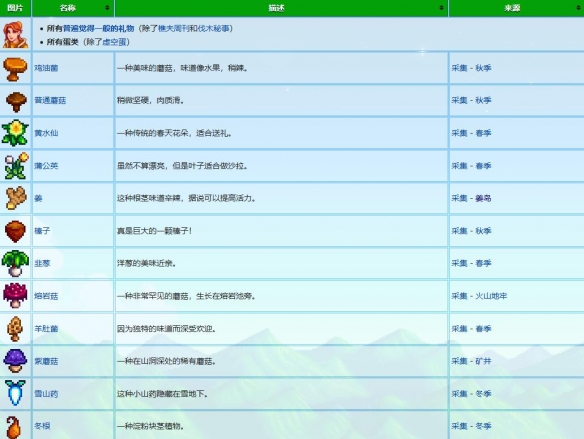The height and width of the screenshot is (439, 584).
Task: Click the magma cap mushroom icon (熔岩菇)
Action: click(x=15, y=296)
